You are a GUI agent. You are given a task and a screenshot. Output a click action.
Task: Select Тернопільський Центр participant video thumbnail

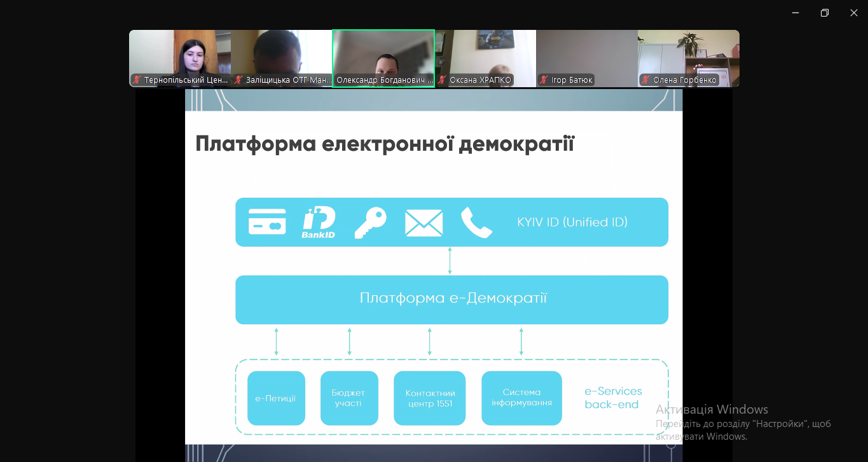[180, 58]
